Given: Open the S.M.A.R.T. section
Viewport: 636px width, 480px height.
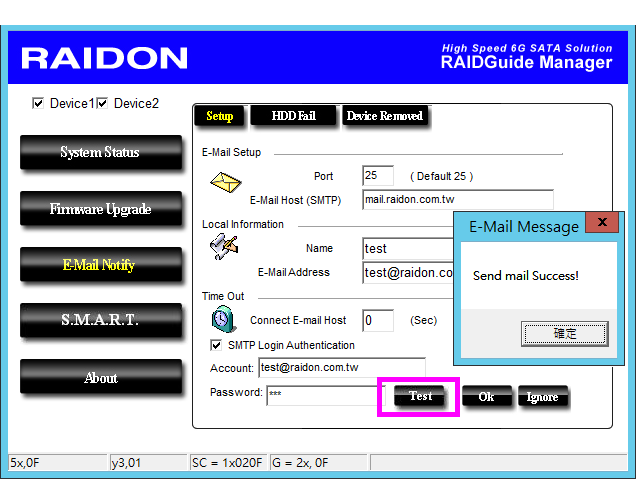Looking at the screenshot, I should pos(101,320).
